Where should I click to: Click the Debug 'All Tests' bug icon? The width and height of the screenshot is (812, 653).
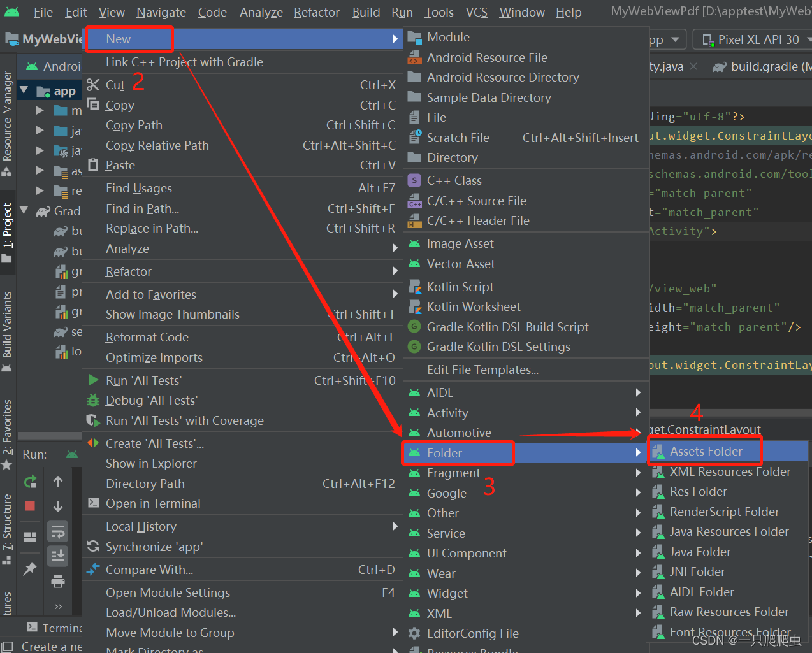point(93,400)
